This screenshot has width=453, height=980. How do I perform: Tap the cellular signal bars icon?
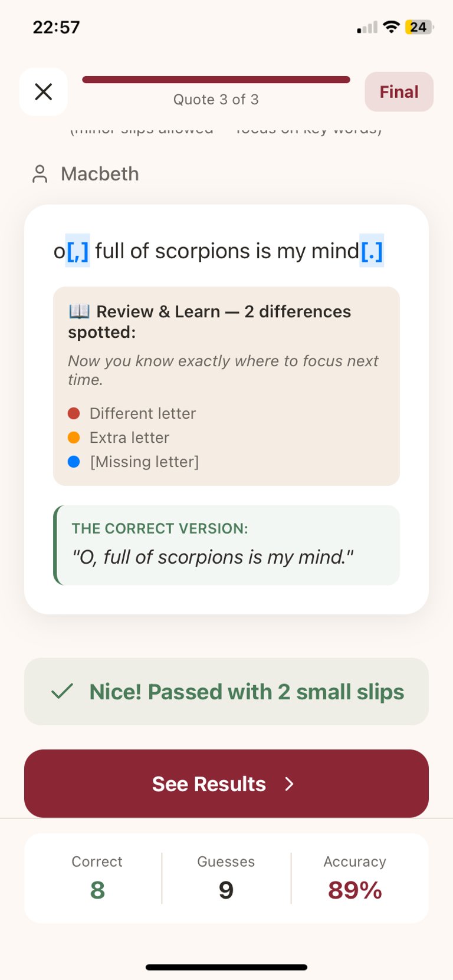coord(367,28)
